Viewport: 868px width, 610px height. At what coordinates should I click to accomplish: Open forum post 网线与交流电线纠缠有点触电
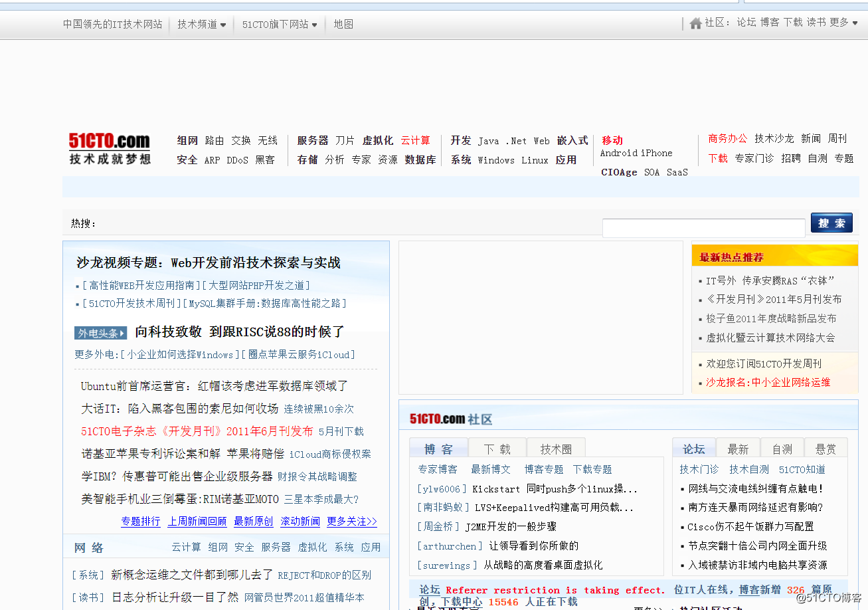(756, 488)
